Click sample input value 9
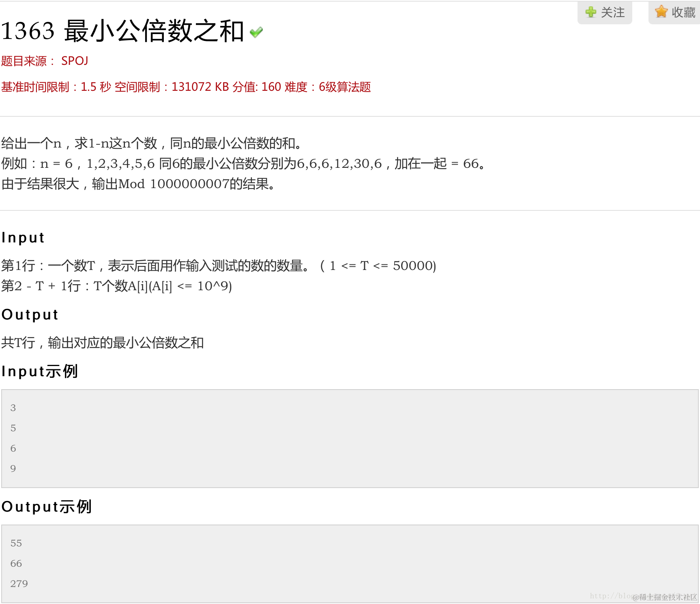 pos(13,469)
